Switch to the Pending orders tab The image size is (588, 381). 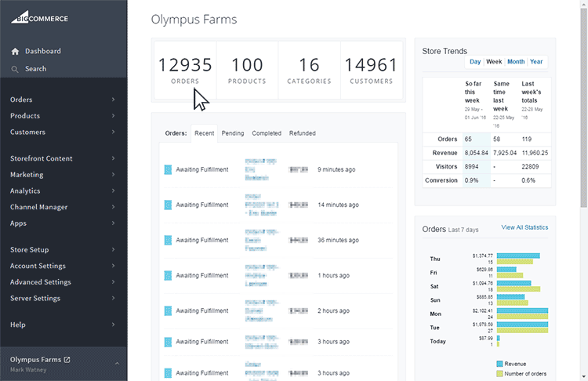click(x=233, y=133)
